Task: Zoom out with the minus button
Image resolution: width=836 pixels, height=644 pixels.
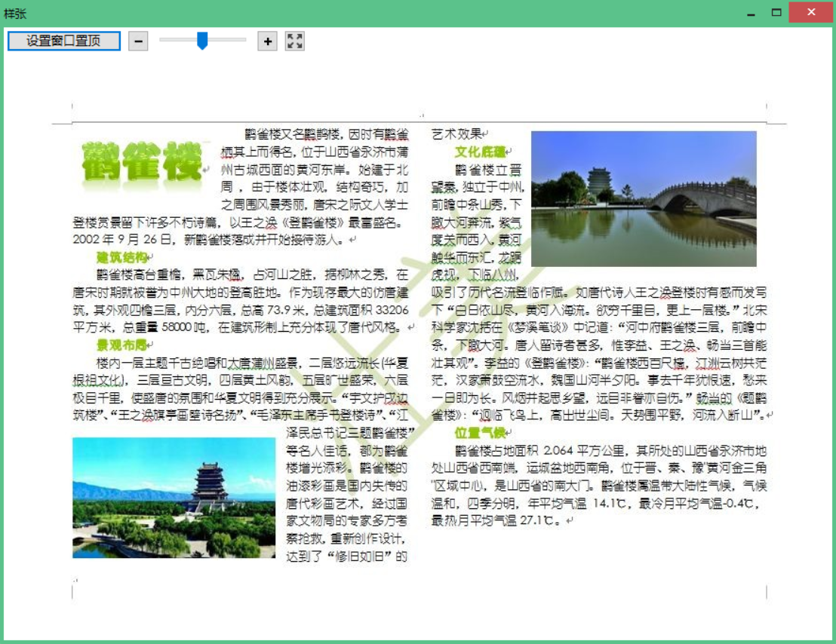Action: tap(138, 41)
